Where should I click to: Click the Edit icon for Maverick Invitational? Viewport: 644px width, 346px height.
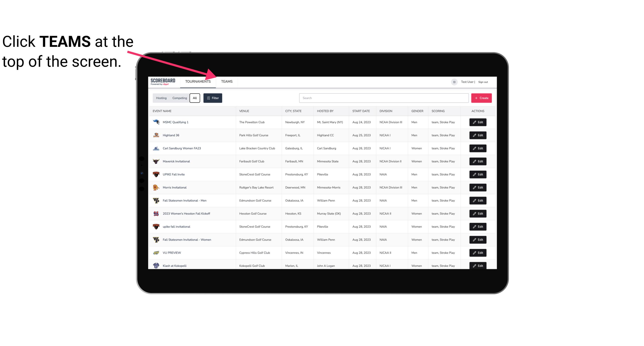point(478,162)
